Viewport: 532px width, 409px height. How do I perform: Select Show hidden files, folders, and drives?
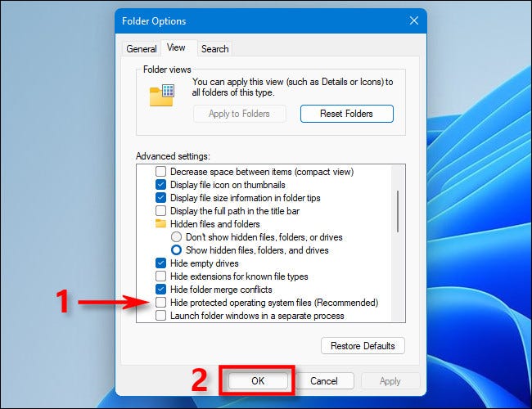[x=176, y=250]
